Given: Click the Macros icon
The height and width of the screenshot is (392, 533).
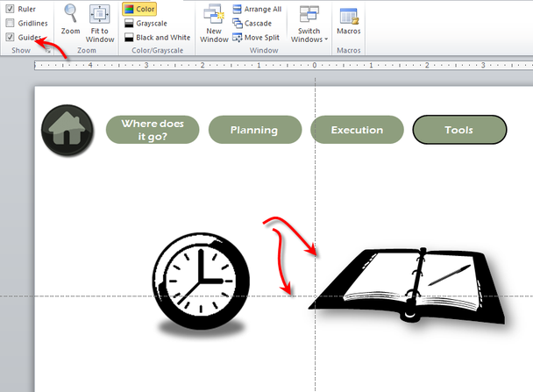Looking at the screenshot, I should [x=348, y=16].
